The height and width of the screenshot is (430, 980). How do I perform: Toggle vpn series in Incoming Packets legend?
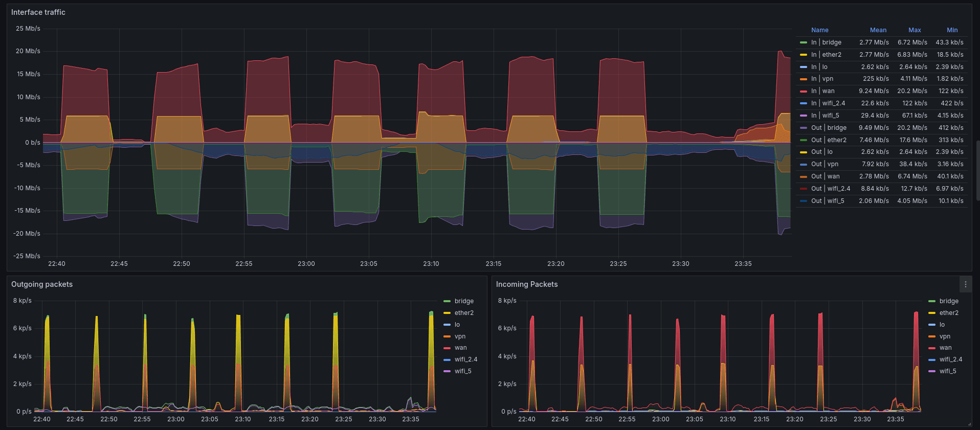945,336
